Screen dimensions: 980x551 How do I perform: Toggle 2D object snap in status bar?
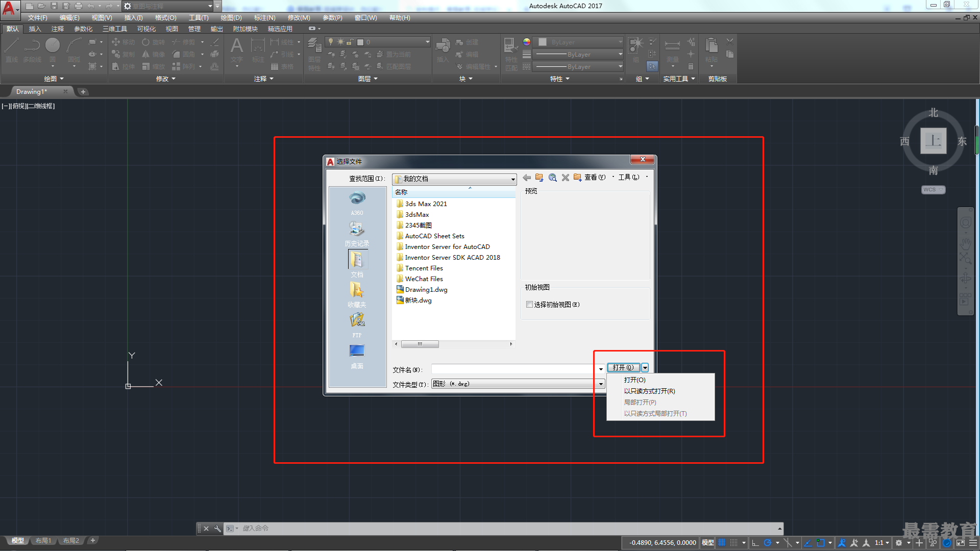tap(821, 543)
